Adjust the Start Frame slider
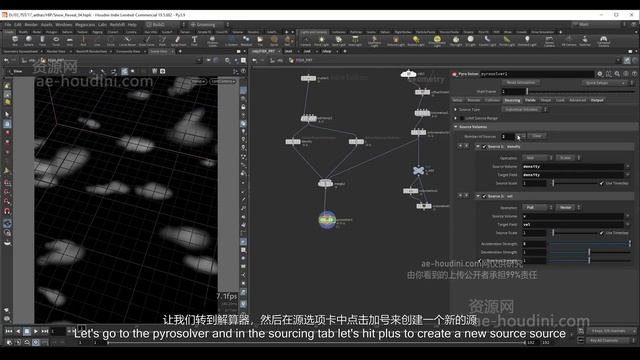Screen dimensions: 640x360 click(x=580, y=92)
